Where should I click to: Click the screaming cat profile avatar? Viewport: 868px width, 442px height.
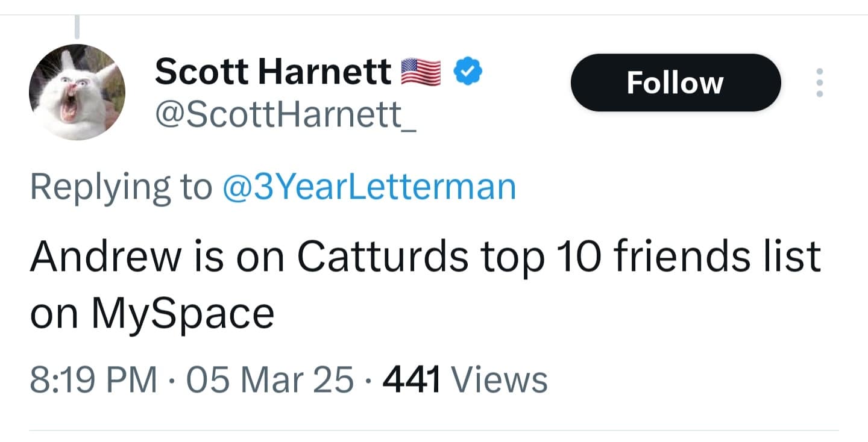(x=77, y=92)
